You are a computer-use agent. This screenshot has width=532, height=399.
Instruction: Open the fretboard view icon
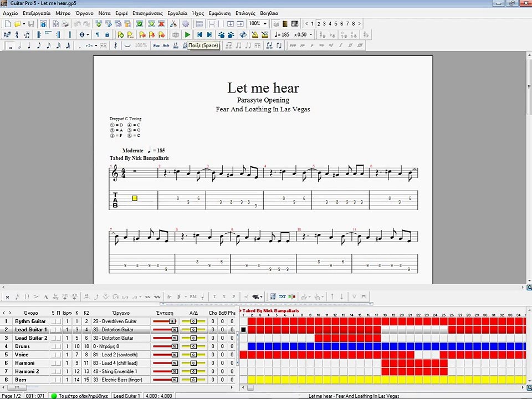[285, 24]
